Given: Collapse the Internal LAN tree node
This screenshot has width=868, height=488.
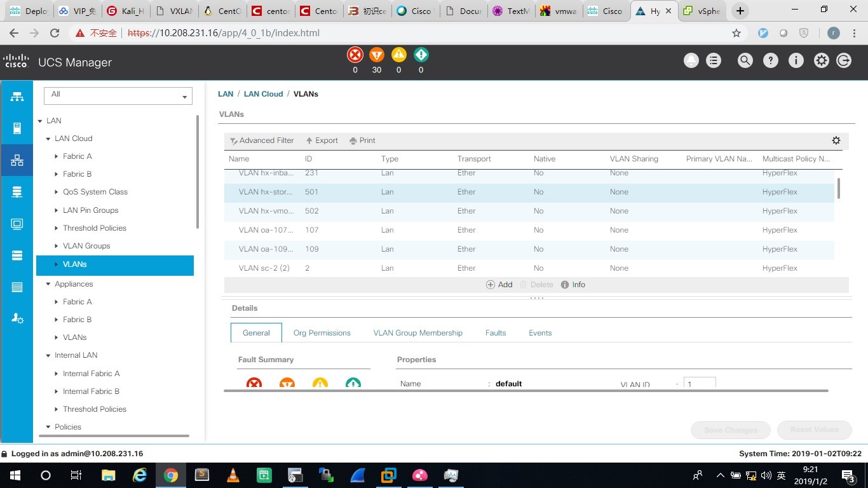Looking at the screenshot, I should (48, 355).
